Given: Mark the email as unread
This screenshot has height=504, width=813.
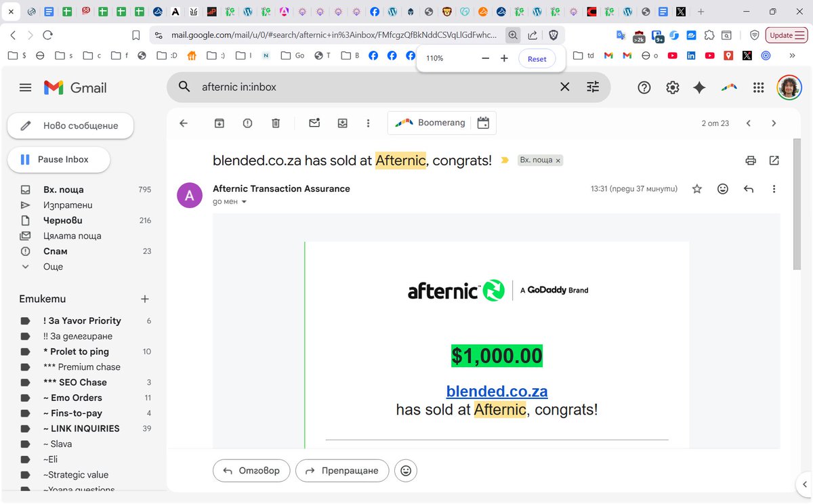Looking at the screenshot, I should pyautogui.click(x=314, y=123).
